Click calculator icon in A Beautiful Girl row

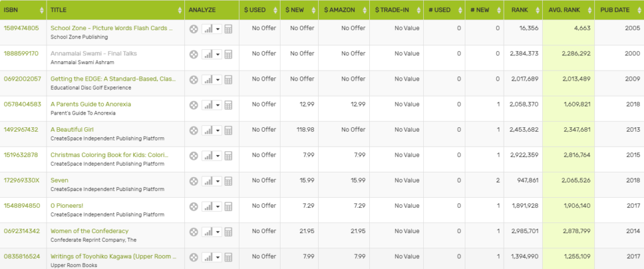click(x=228, y=130)
